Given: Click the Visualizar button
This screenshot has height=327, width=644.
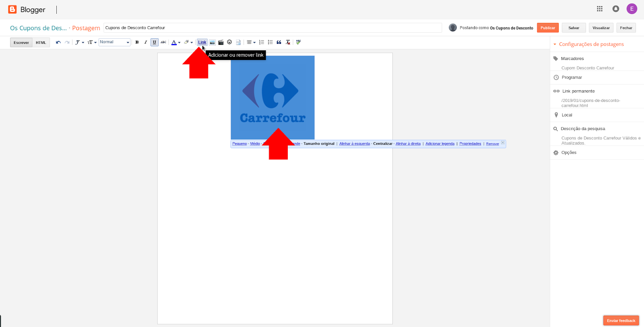Looking at the screenshot, I should click(601, 28).
